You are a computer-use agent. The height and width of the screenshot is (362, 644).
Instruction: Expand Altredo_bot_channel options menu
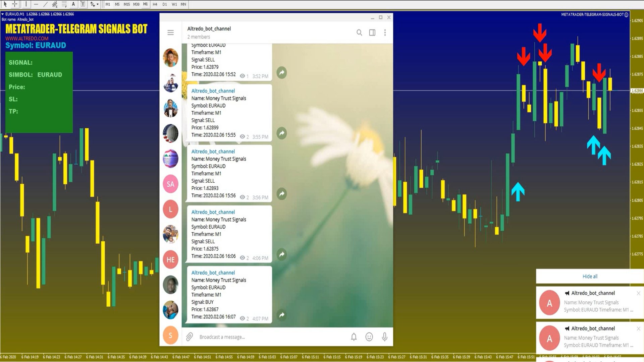coord(385,32)
